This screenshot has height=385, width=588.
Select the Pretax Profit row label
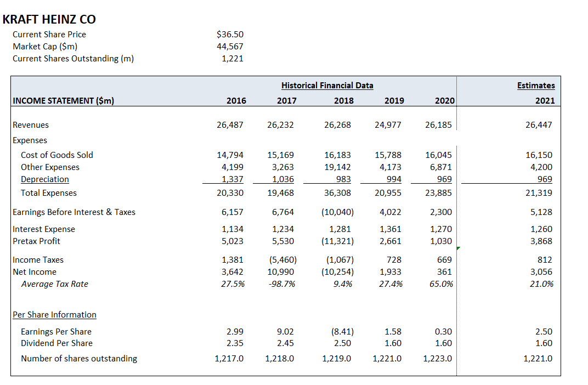[x=36, y=241]
